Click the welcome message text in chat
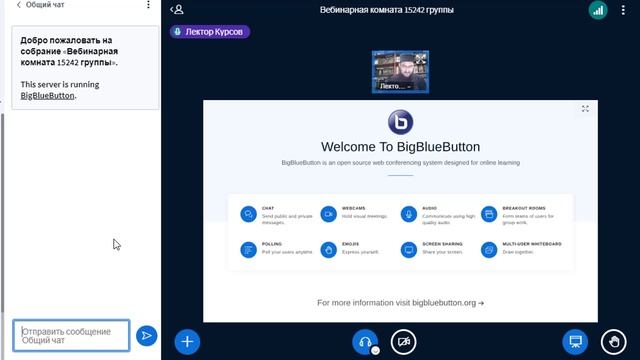The image size is (640, 360). [x=69, y=51]
